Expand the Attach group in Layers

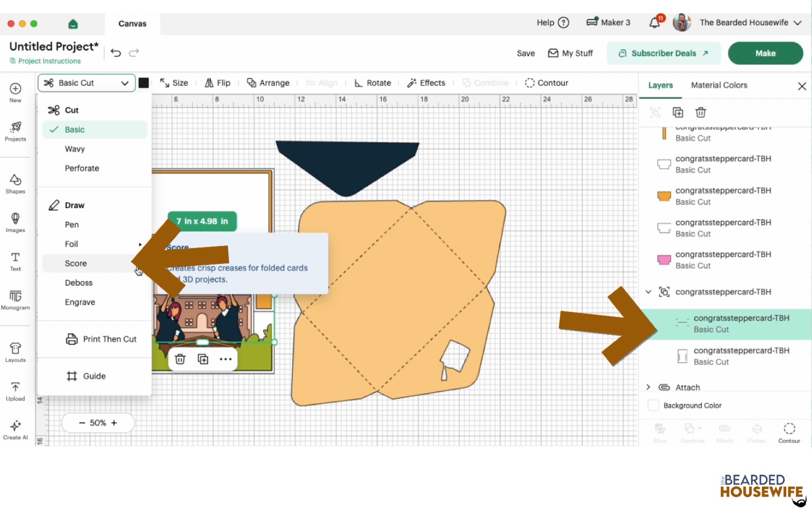(648, 387)
